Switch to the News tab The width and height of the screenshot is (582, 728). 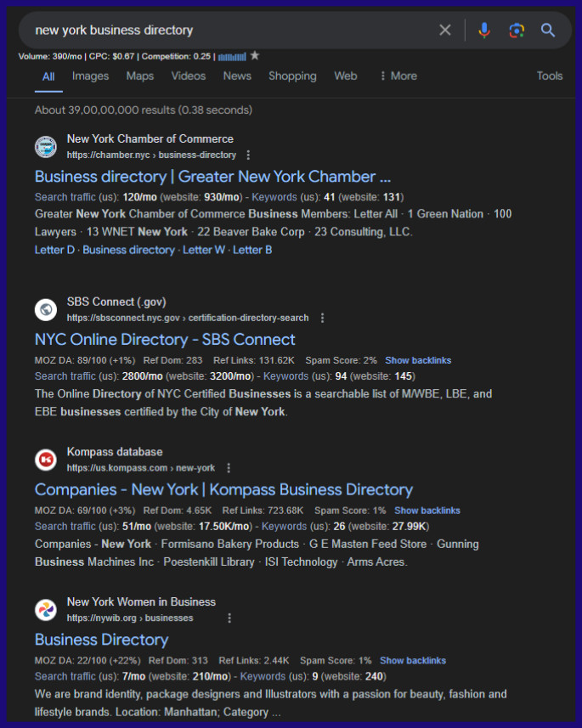(237, 76)
